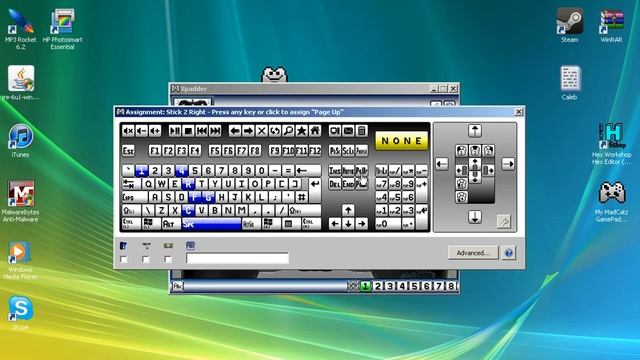Viewport: 640px width, 360px height.
Task: Click the mouse move up arrow
Action: pyautogui.click(x=475, y=131)
